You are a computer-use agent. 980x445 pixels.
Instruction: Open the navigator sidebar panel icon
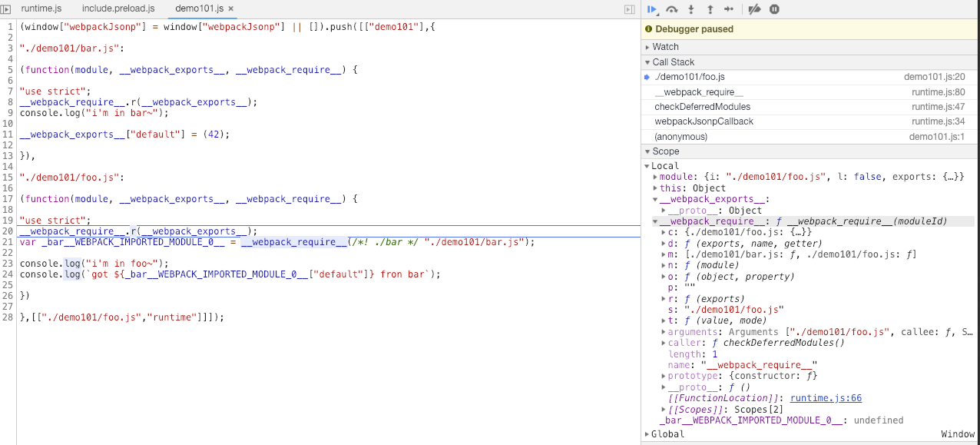click(x=7, y=8)
